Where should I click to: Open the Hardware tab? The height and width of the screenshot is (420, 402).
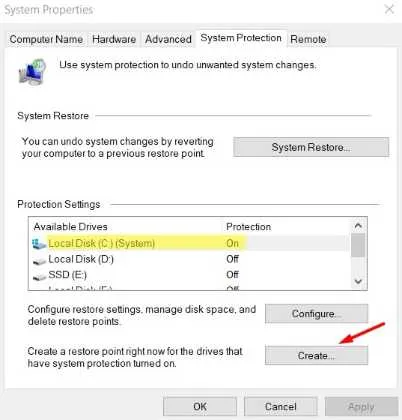pos(114,39)
